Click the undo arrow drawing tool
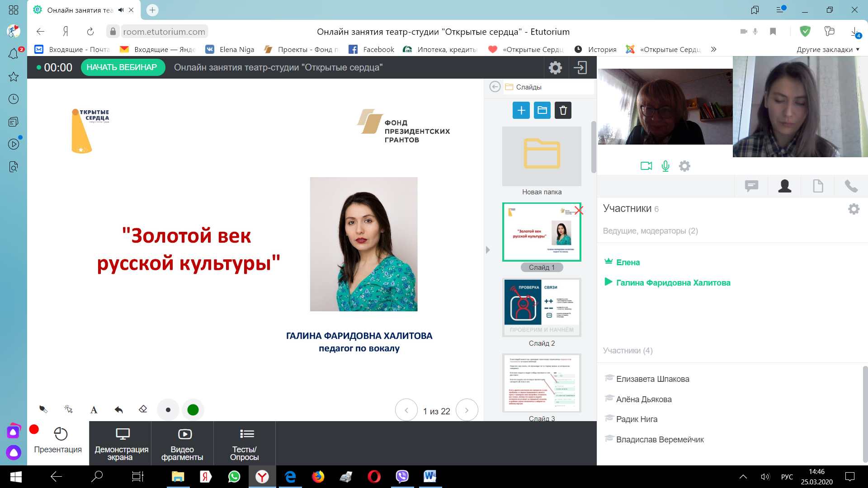868x488 pixels. click(x=118, y=410)
